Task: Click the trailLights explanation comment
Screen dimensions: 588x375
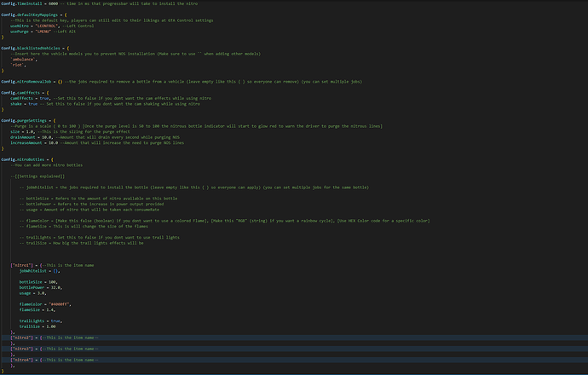Action: click(100, 238)
